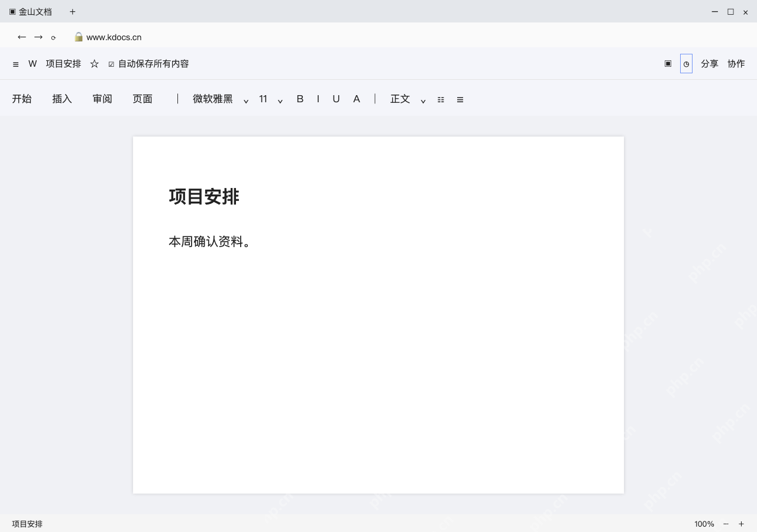757x532 pixels.
Task: Go forward with browser forward arrow
Action: (x=38, y=37)
